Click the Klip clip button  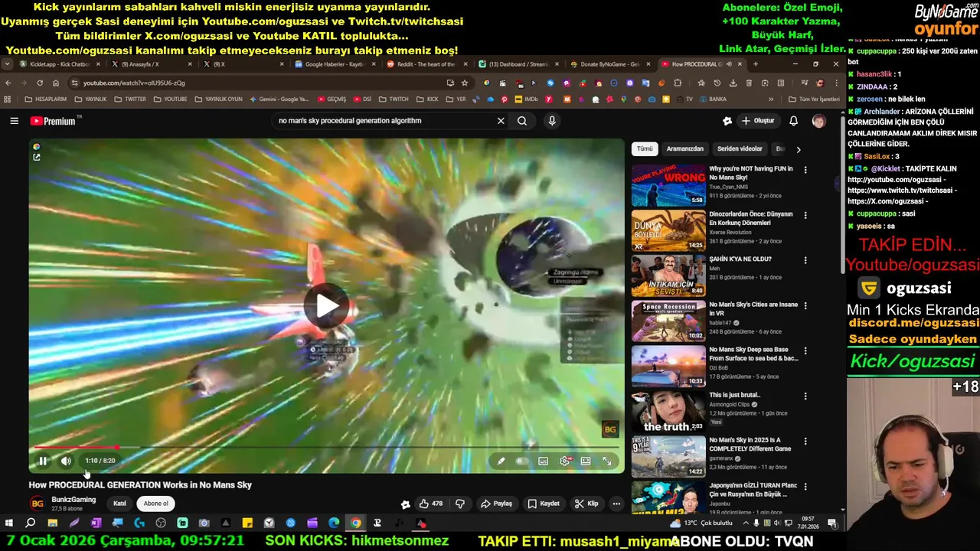pyautogui.click(x=586, y=504)
